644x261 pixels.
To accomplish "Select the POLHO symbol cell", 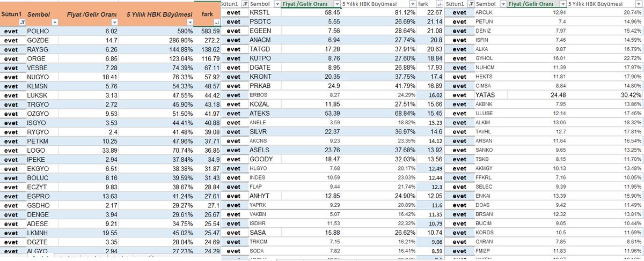I will click(42, 32).
